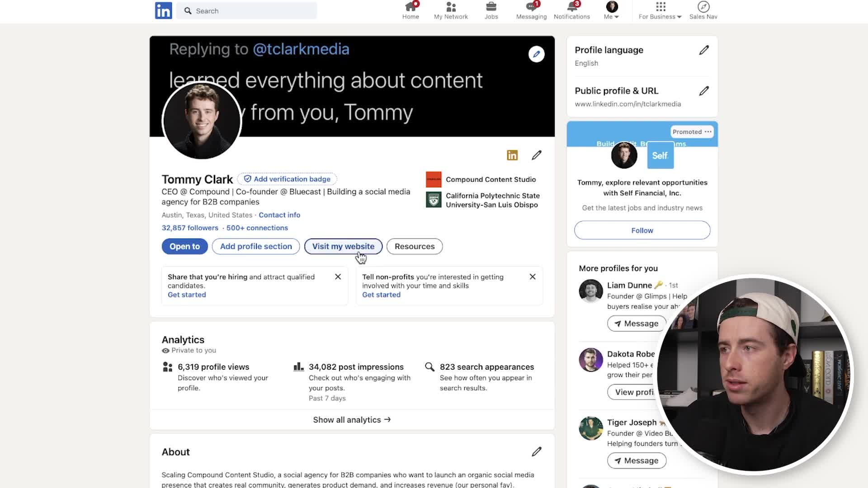Viewport: 868px width, 488px height.
Task: Edit the Public profile & URL setting
Action: pos(704,91)
